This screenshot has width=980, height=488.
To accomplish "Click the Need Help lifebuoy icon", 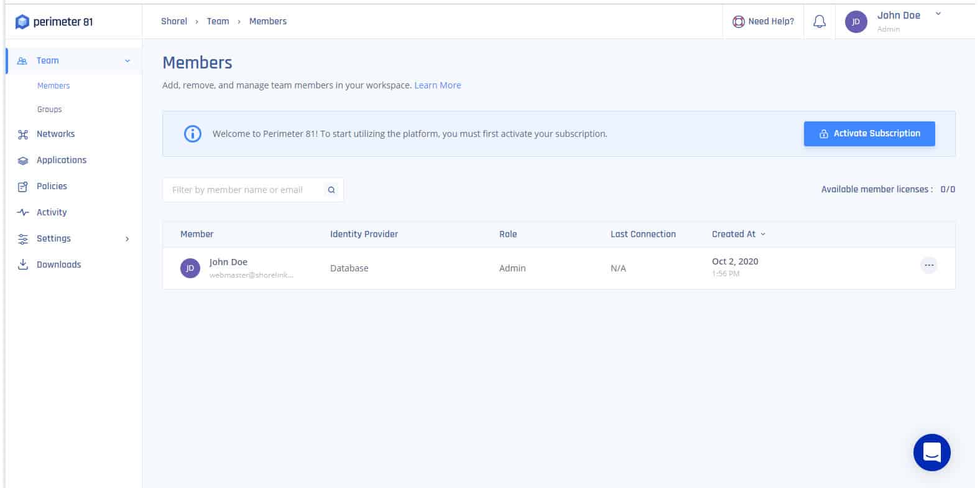I will tap(738, 22).
